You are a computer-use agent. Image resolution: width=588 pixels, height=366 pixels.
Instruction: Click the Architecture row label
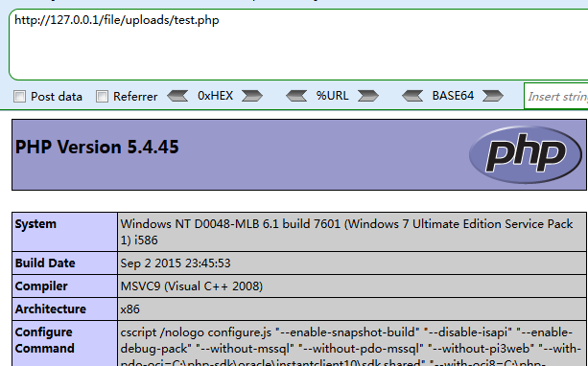click(x=51, y=309)
